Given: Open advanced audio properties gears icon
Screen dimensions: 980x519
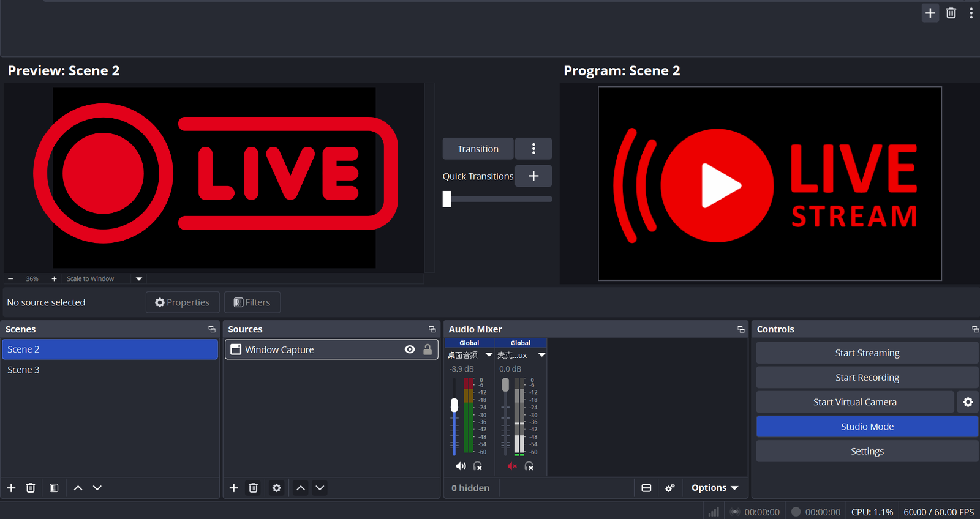Looking at the screenshot, I should pos(670,488).
